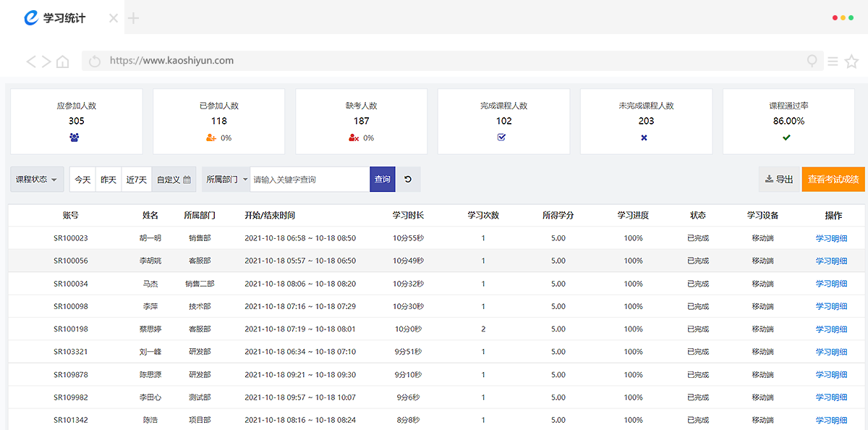Click the 销售二部 department cell
Screen dimensions: 868x430
(x=200, y=284)
